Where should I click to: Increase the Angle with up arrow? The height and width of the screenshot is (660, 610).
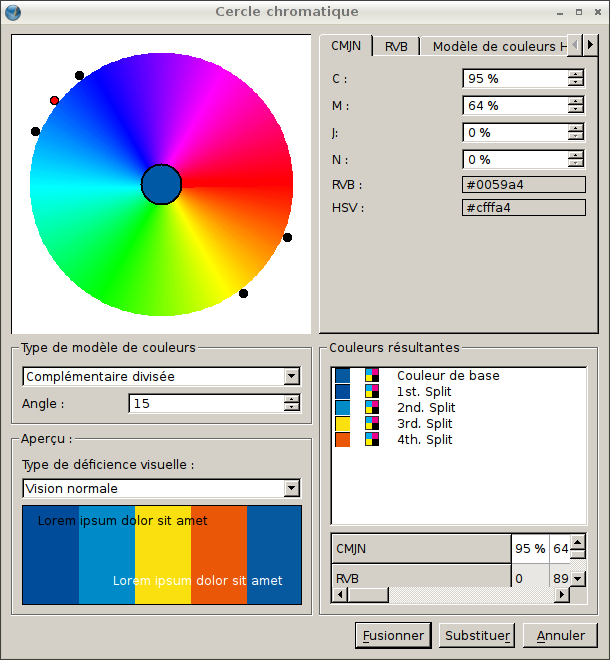[291, 399]
